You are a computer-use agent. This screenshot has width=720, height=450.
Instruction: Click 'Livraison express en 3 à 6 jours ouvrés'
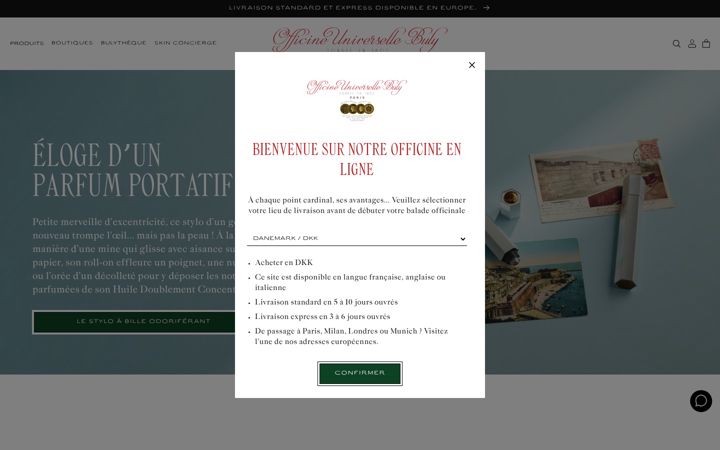[x=322, y=316]
